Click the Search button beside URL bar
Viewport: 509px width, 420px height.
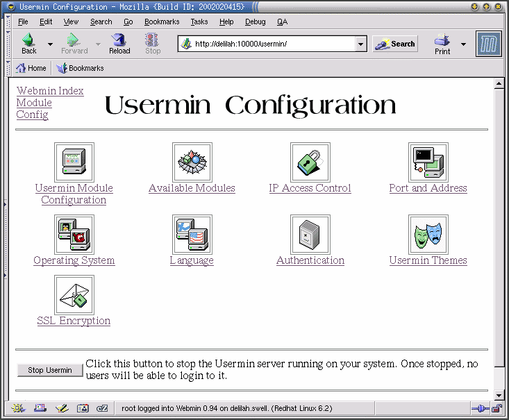tap(395, 44)
